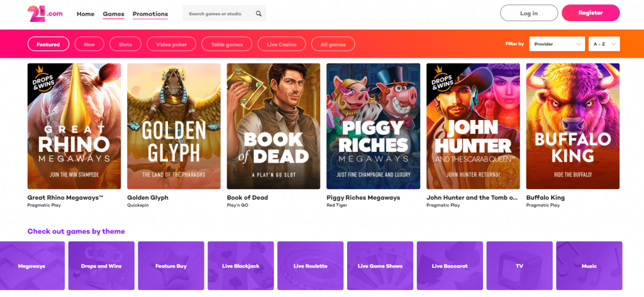The height and width of the screenshot is (297, 644).
Task: Click the Log in button
Action: tap(529, 13)
